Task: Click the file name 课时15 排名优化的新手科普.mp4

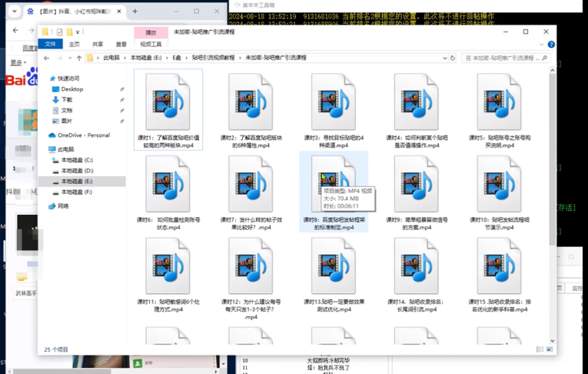Action: [x=499, y=306]
